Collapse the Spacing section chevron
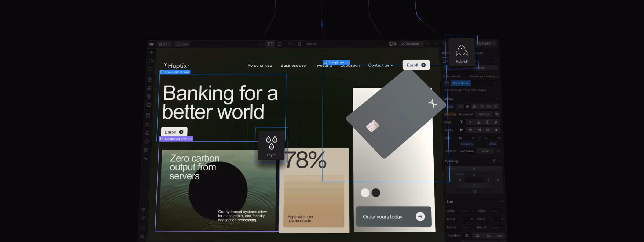644x242 pixels. pyautogui.click(x=500, y=161)
